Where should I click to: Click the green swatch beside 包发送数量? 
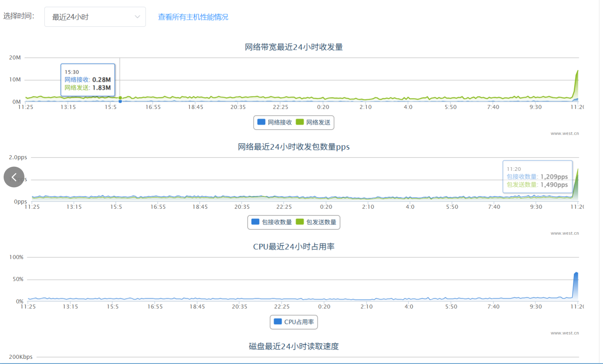tap(299, 222)
